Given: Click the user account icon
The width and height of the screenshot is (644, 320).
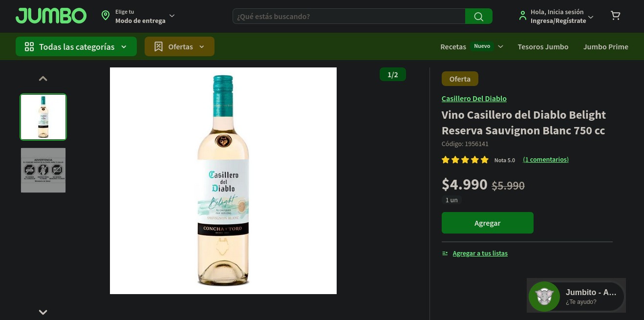Looking at the screenshot, I should [523, 16].
